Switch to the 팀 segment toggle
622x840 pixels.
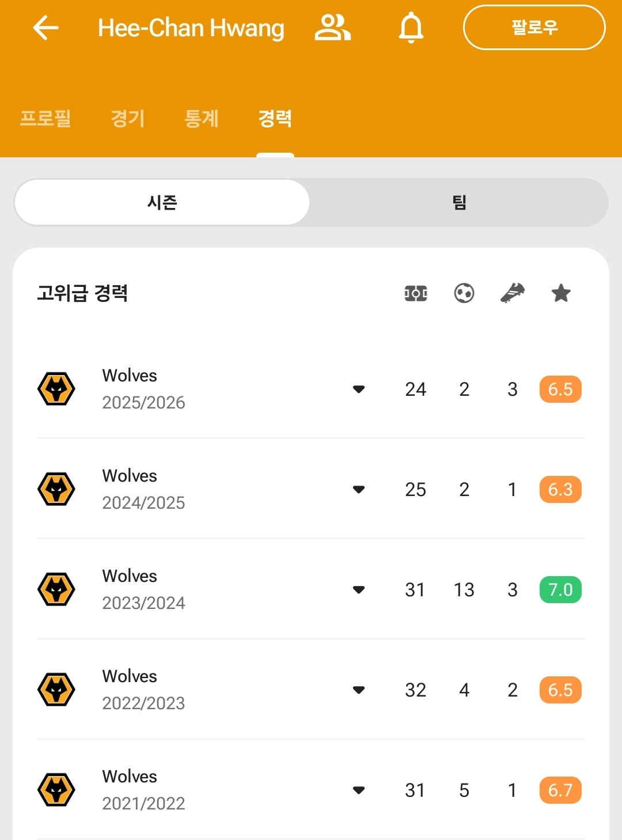[459, 202]
